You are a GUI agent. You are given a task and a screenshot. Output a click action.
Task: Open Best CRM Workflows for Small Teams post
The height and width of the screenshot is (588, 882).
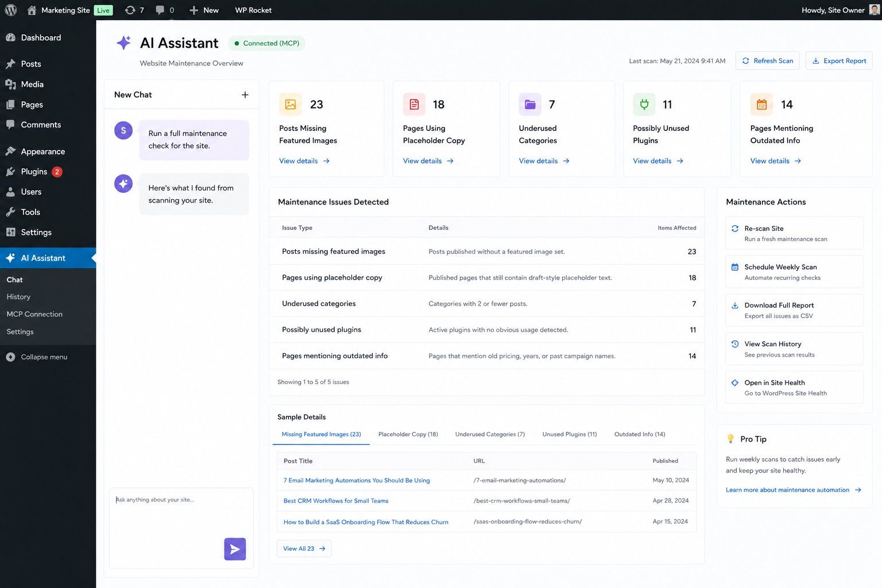[336, 501]
